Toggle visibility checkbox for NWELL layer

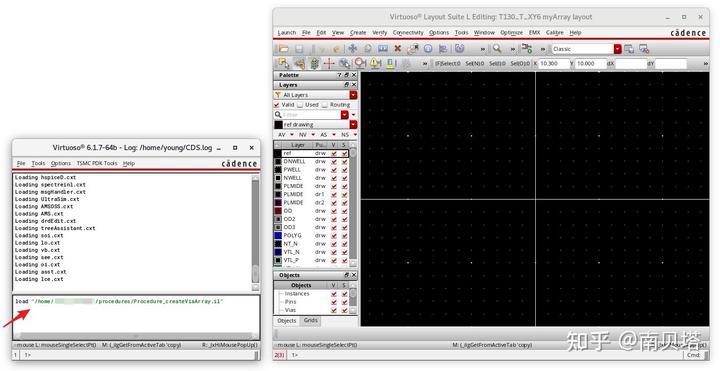pos(334,178)
